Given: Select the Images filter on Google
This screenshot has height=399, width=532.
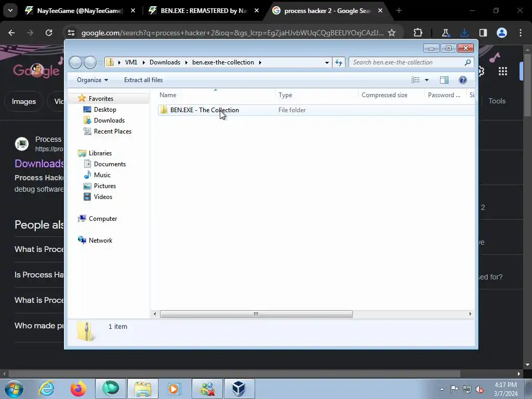Looking at the screenshot, I should [x=24, y=101].
